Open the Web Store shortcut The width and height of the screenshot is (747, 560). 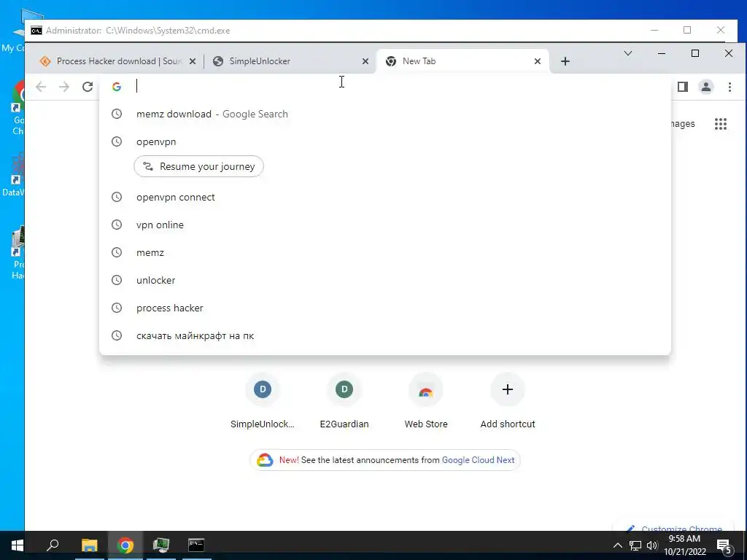tap(426, 402)
